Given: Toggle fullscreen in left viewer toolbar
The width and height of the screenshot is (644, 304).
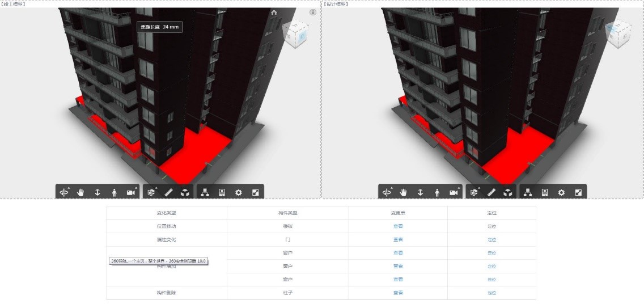Looking at the screenshot, I should pos(255,192).
